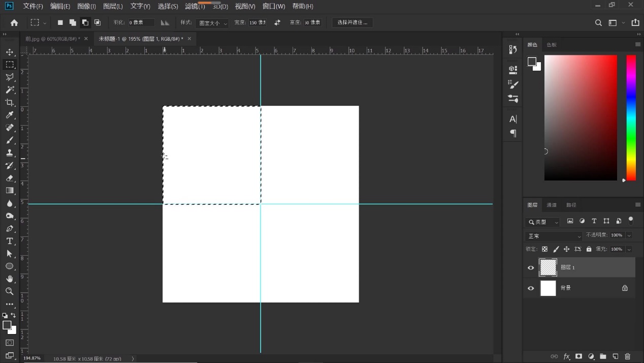Expand the 不透明度 opacity dropdown arrow
This screenshot has width=644, height=363.
629,235
